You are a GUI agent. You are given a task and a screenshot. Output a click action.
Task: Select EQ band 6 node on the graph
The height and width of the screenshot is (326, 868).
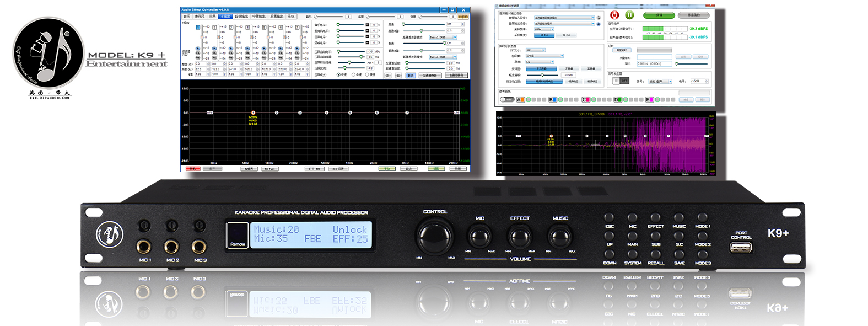377,113
